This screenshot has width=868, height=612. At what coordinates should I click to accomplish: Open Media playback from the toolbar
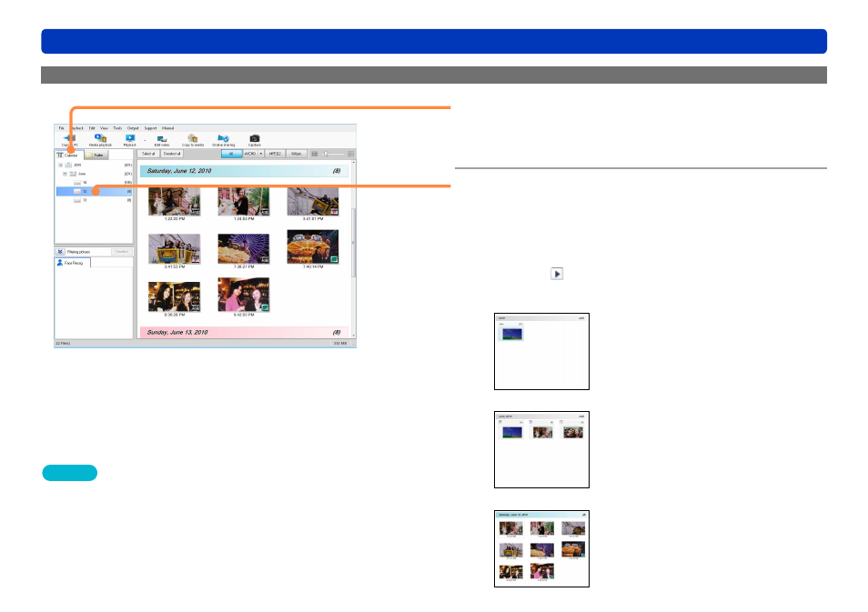(x=100, y=138)
